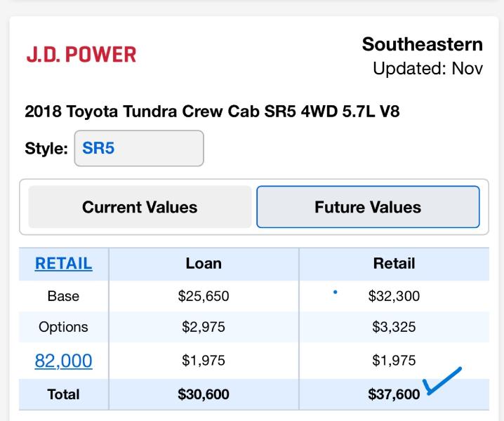
Task: Select the Future Values tab
Action: pyautogui.click(x=368, y=207)
